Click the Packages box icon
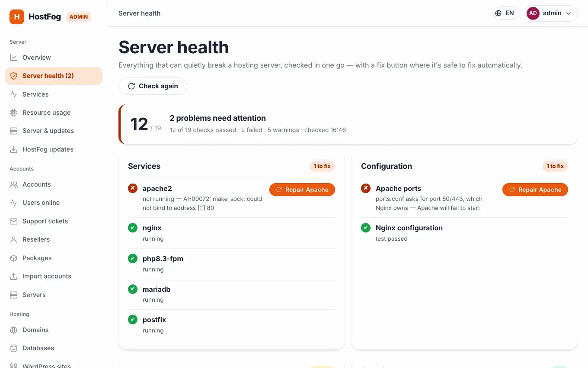The width and height of the screenshot is (588, 368). (x=14, y=258)
